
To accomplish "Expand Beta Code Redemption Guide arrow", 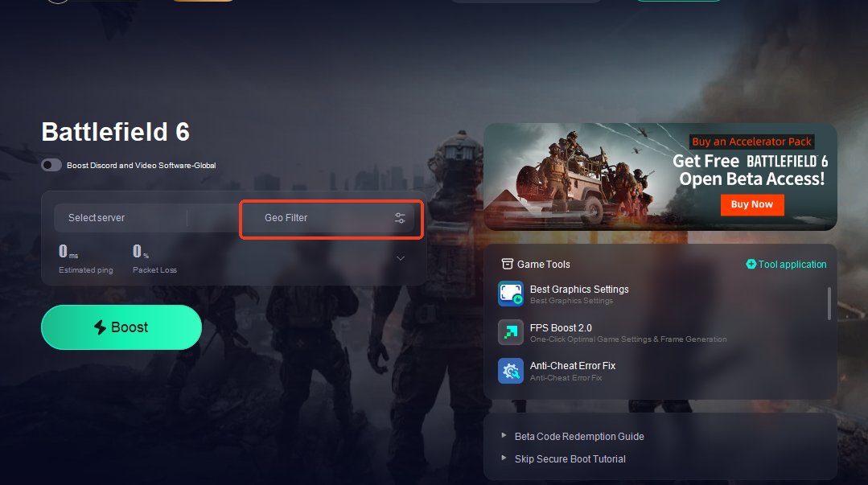I will pos(504,436).
